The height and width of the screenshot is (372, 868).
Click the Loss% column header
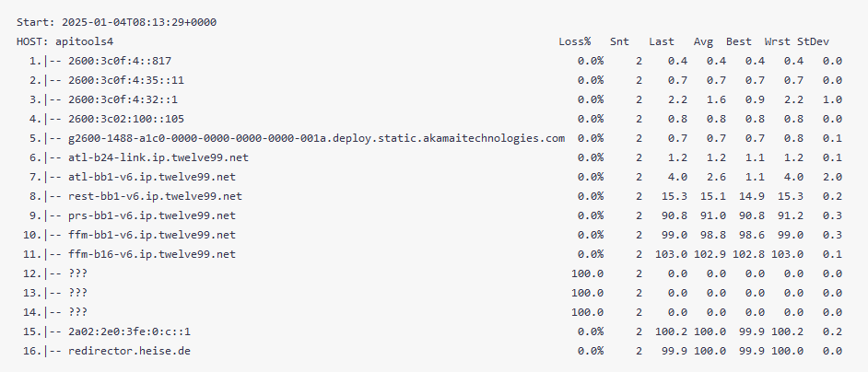575,41
